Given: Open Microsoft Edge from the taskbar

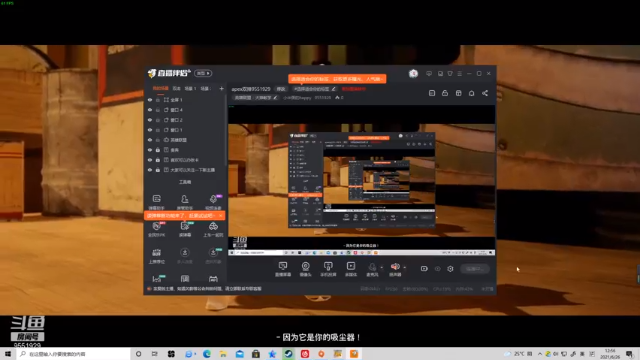Looking at the screenshot, I should click(x=207, y=354).
